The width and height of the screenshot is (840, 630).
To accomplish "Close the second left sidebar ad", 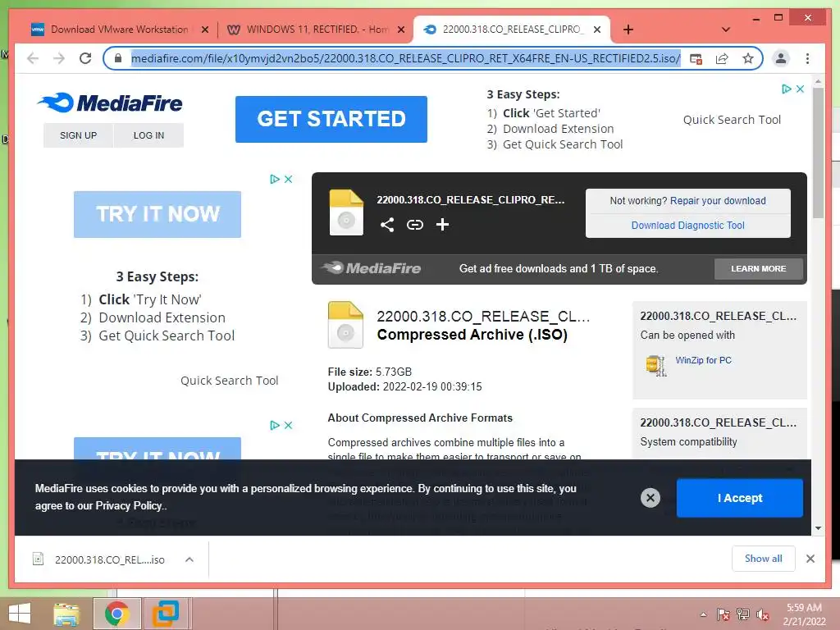I will click(288, 426).
